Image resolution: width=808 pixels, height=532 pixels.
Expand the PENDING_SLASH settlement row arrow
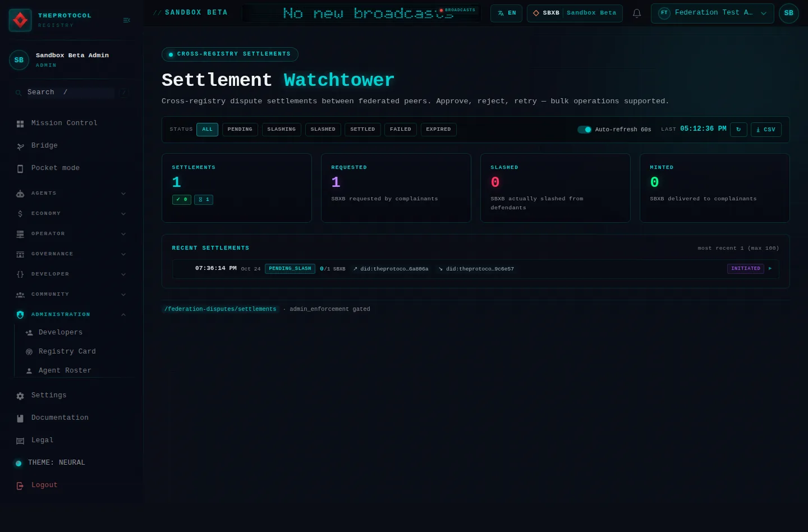(x=770, y=269)
